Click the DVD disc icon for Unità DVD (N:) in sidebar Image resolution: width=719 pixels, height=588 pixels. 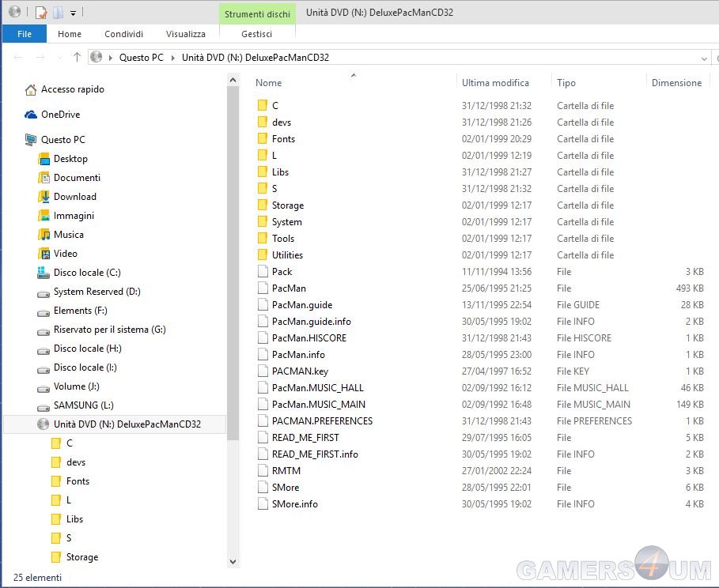tap(43, 424)
